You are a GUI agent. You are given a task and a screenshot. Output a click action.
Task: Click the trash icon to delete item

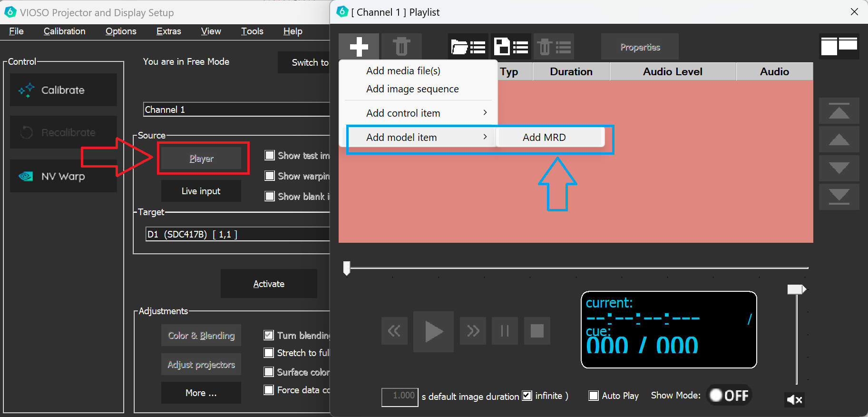(x=401, y=47)
